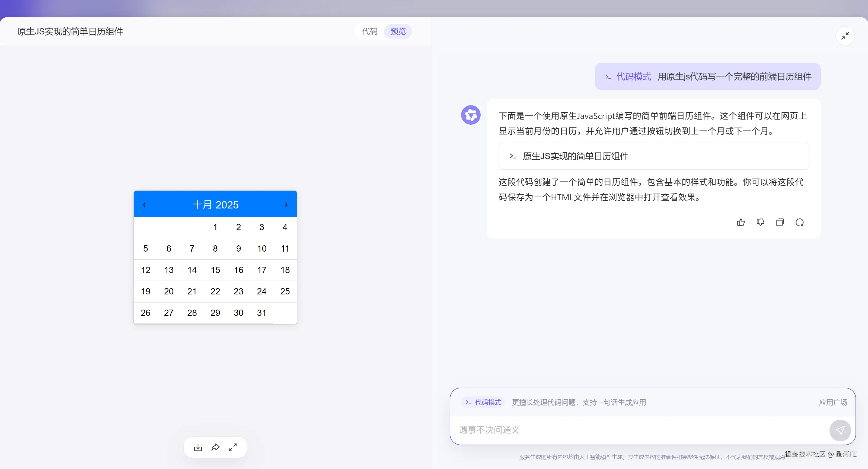The width and height of the screenshot is (868, 469).
Task: Copy the assistant's response
Action: pos(780,222)
